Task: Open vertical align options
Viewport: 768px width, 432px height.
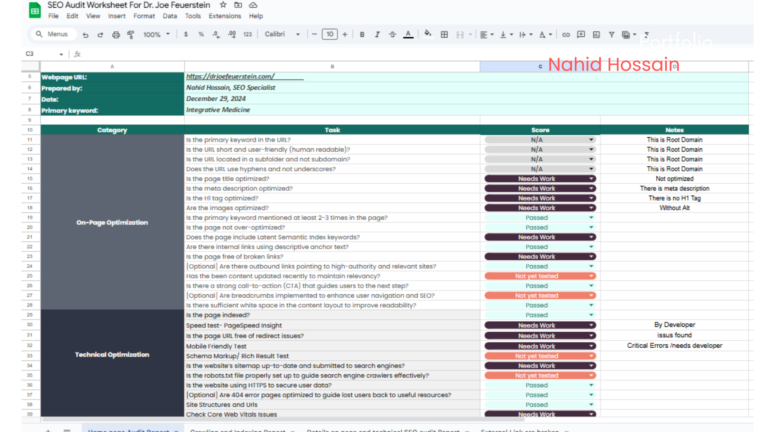Action: (x=506, y=35)
